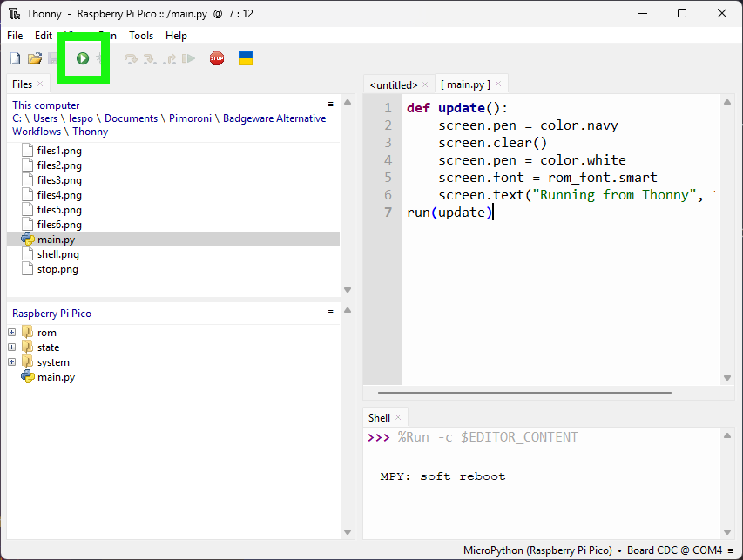Open the File menu
743x560 pixels.
click(x=15, y=36)
